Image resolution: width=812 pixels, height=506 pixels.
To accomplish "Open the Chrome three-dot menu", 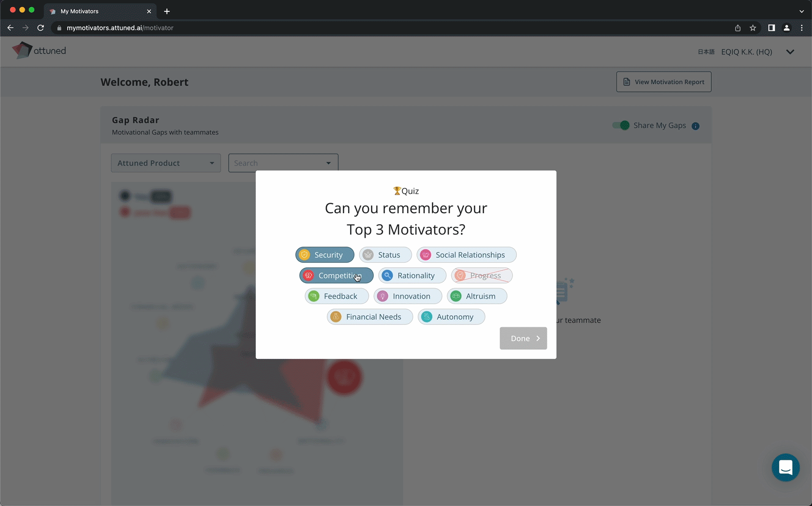I will (x=802, y=28).
